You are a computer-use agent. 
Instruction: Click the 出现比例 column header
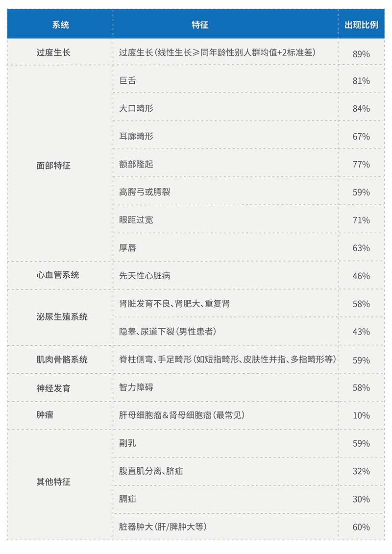[x=361, y=25]
